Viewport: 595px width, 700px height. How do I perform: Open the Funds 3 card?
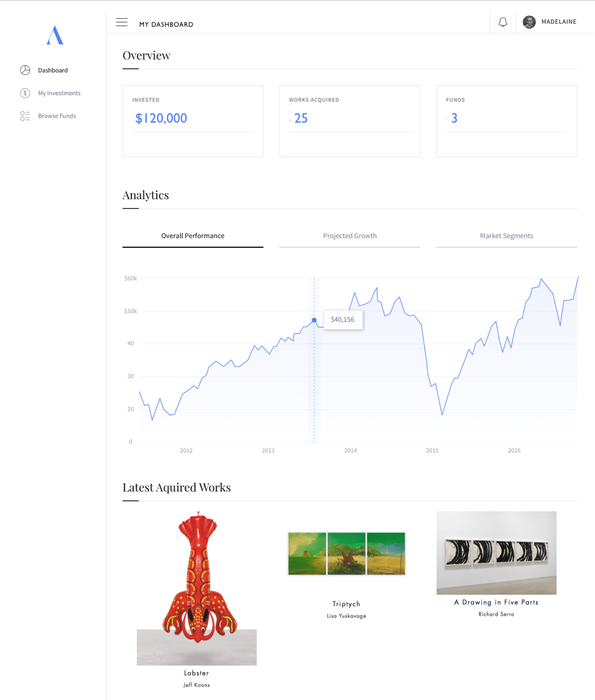pos(506,121)
